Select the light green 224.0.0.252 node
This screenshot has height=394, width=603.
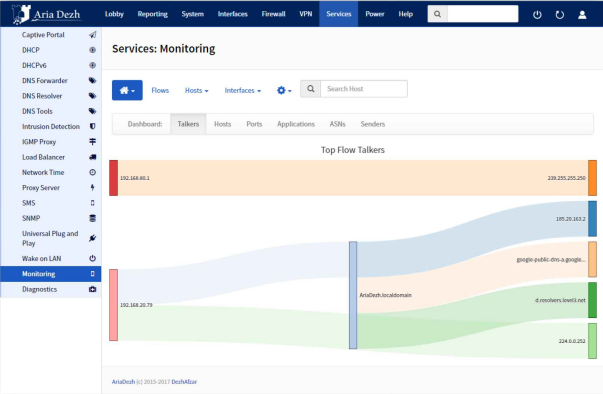point(592,341)
